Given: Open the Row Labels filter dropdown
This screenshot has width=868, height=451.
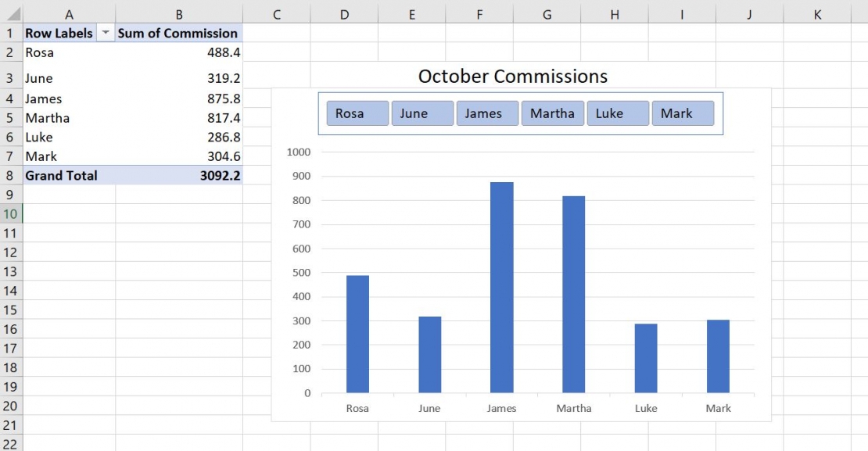Looking at the screenshot, I should point(105,33).
